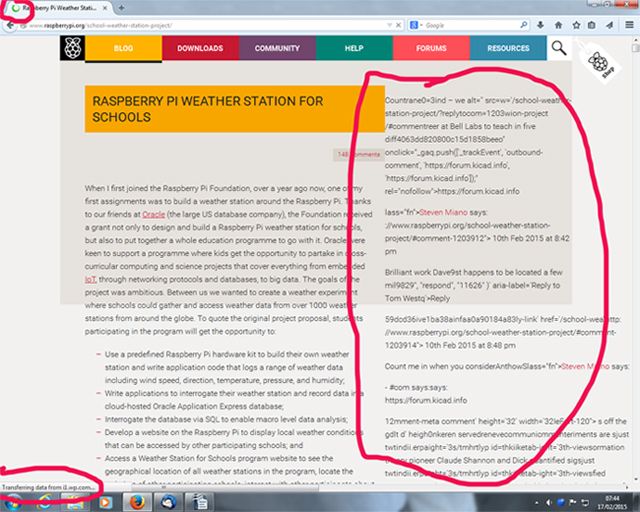Click the 148 comments badge

pos(355,155)
